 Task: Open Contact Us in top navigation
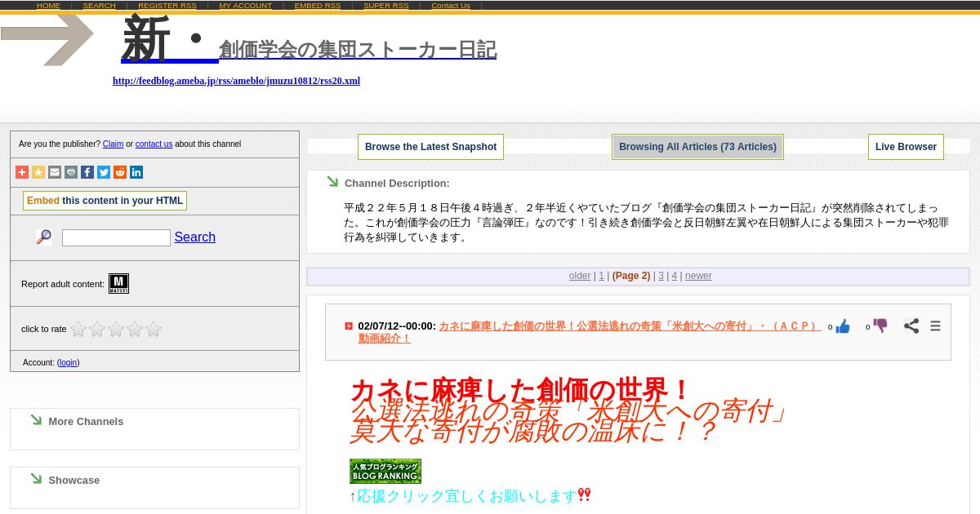click(x=451, y=5)
